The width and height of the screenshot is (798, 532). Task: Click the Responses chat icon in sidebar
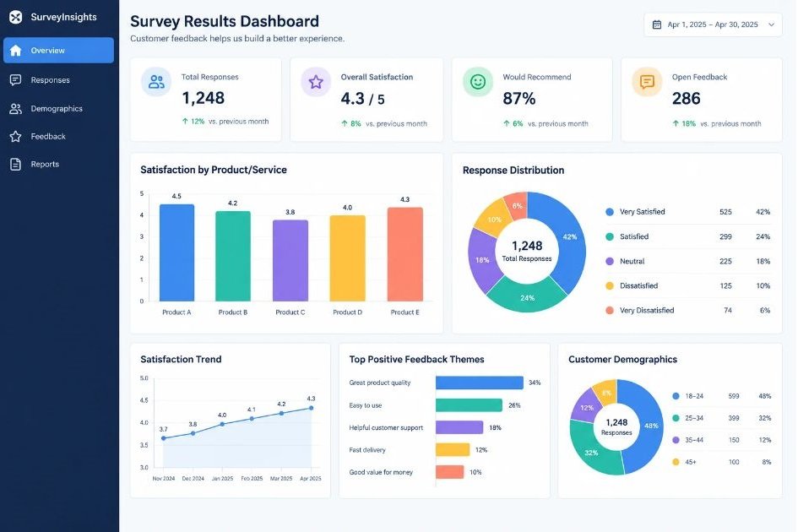tap(16, 80)
